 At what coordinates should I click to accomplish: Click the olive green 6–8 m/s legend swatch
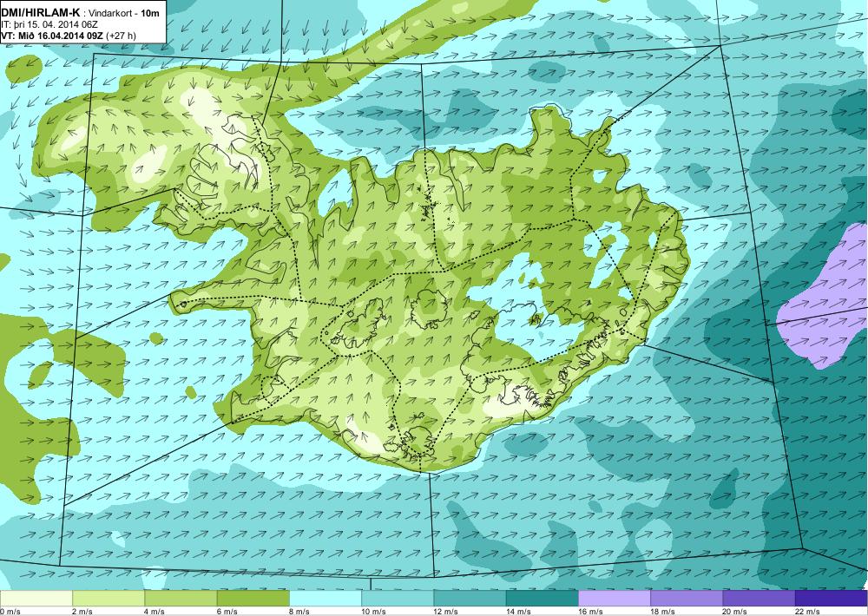[x=253, y=599]
